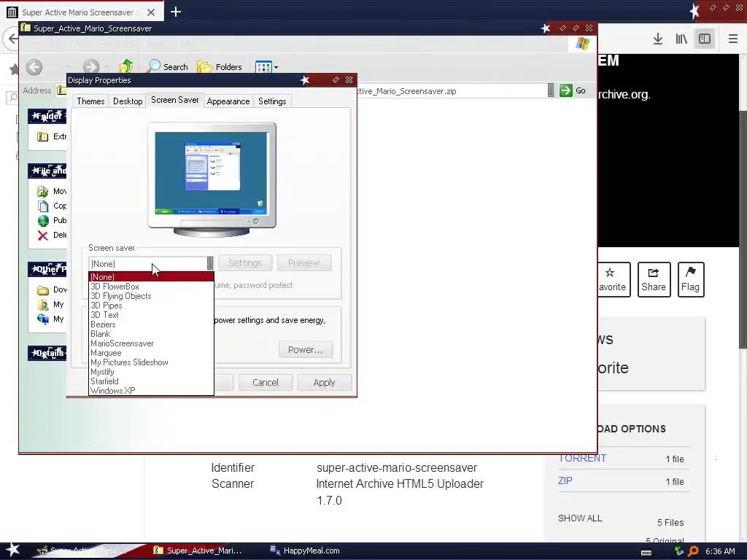Open address bar dropdown arrow

pyautogui.click(x=551, y=90)
